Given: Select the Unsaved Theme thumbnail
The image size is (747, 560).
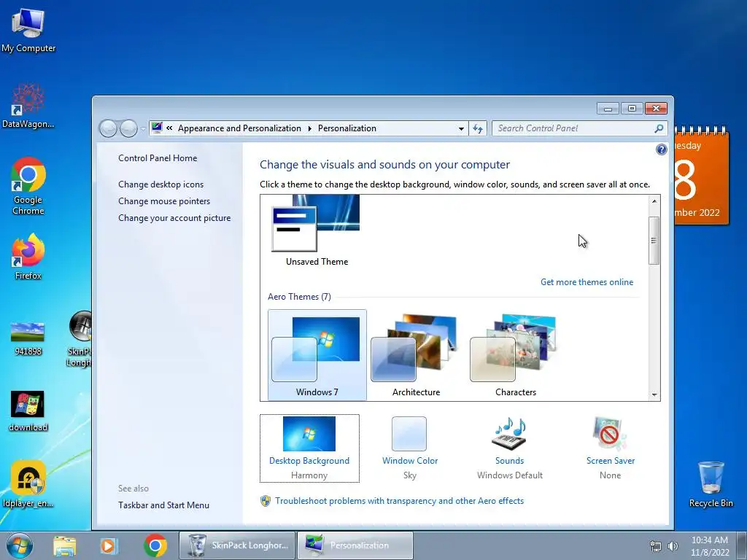Looking at the screenshot, I should 317,230.
